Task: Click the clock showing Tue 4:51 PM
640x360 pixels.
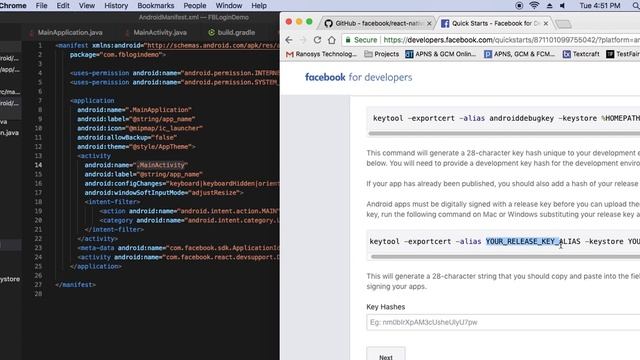Action: pyautogui.click(x=600, y=6)
